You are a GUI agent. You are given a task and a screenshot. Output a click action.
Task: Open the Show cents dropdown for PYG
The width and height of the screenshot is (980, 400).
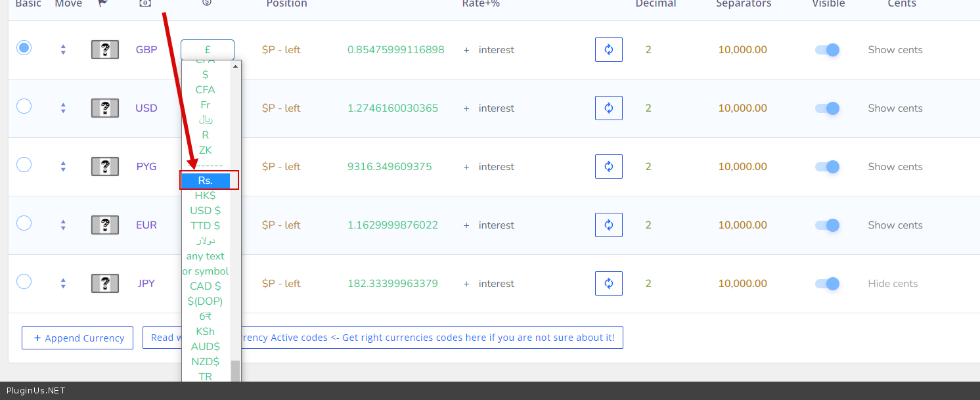coord(895,167)
